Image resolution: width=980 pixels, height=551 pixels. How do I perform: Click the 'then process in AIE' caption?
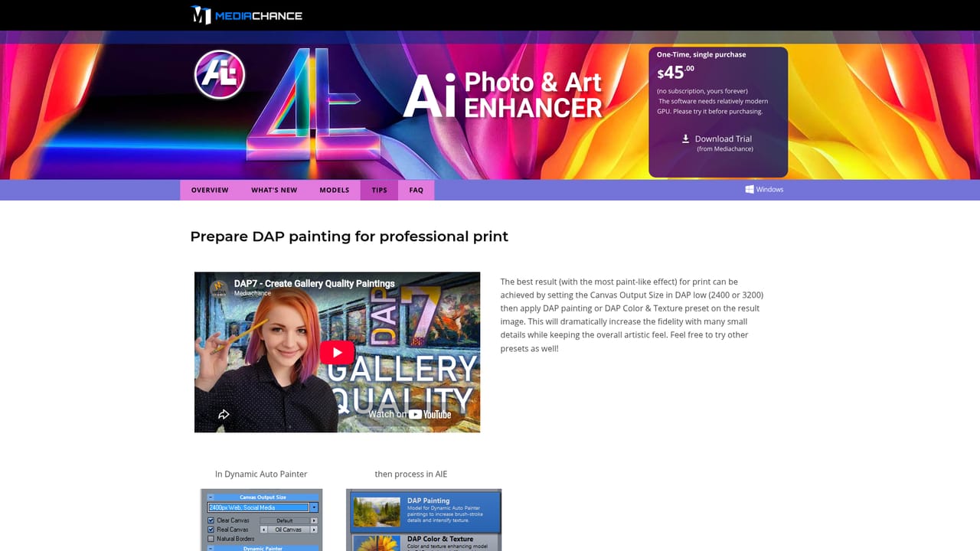[x=411, y=474]
